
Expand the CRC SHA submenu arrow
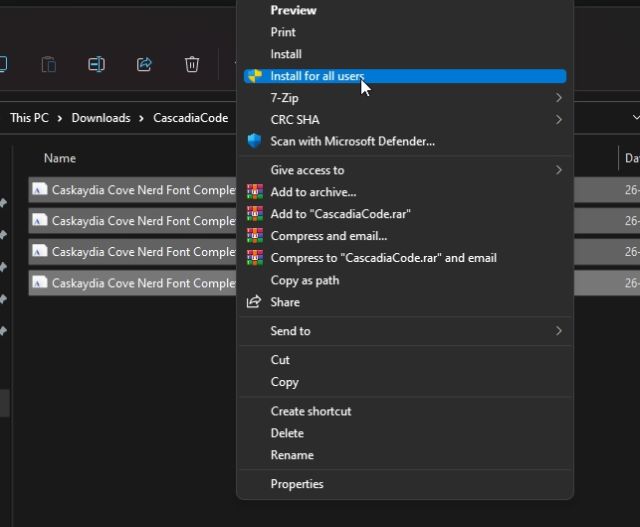[558, 120]
